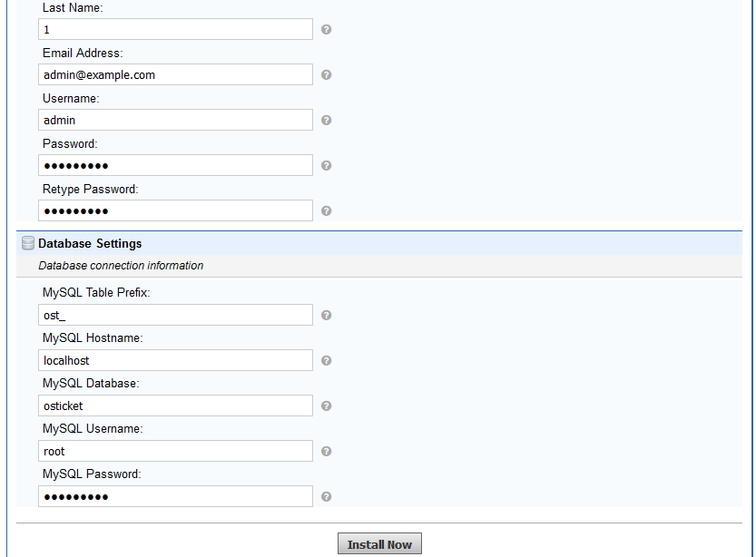Click into the Last Name input
Viewport: 756px width, 557px height.
[x=176, y=29]
